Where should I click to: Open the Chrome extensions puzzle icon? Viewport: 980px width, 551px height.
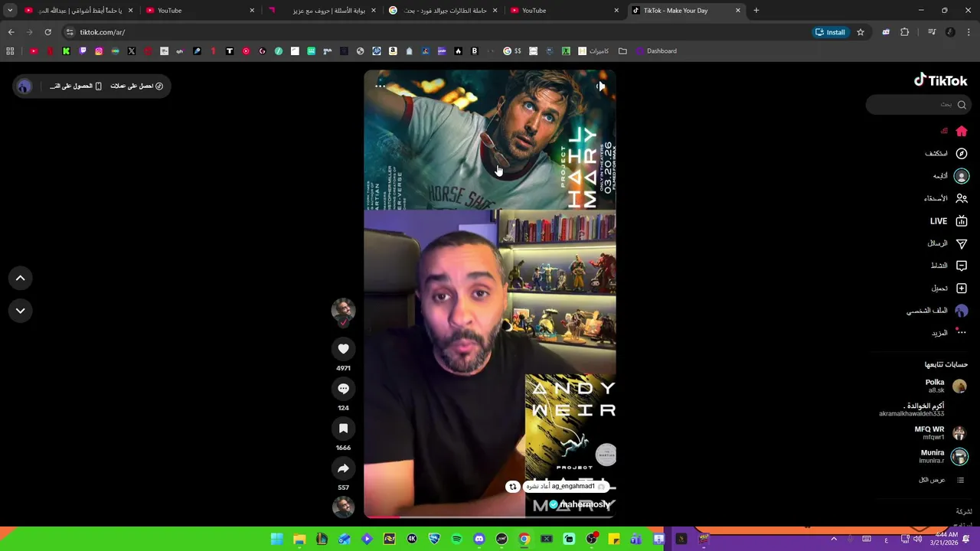tap(905, 32)
